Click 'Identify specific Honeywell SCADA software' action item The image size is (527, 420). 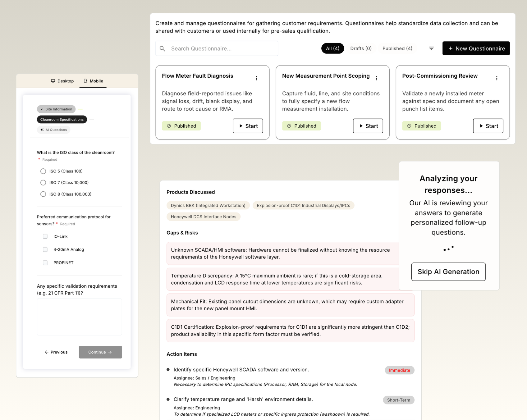241,370
